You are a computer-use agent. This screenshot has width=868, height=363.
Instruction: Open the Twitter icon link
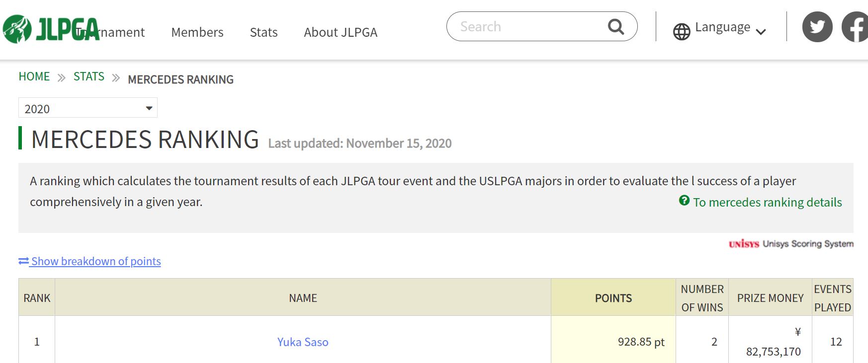(817, 27)
